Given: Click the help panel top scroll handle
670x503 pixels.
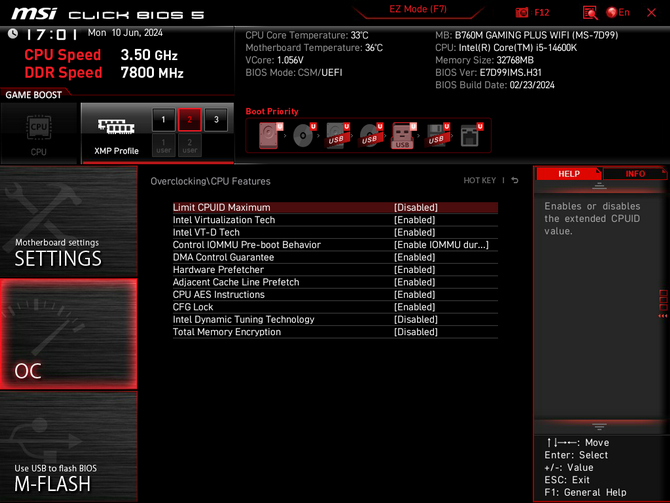Looking at the screenshot, I should pos(599,186).
